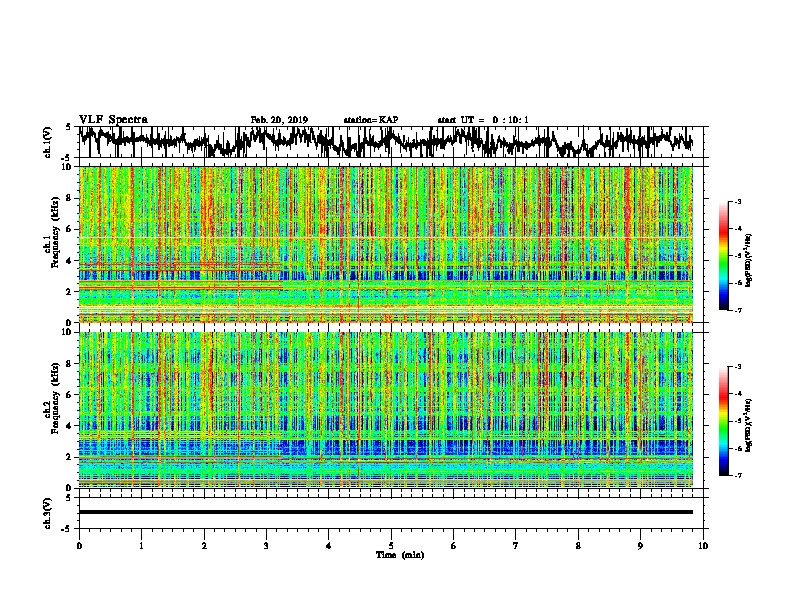The height and width of the screenshot is (612, 792).
Task: Click the ch.1 voltage waveform trace
Action: [385, 142]
